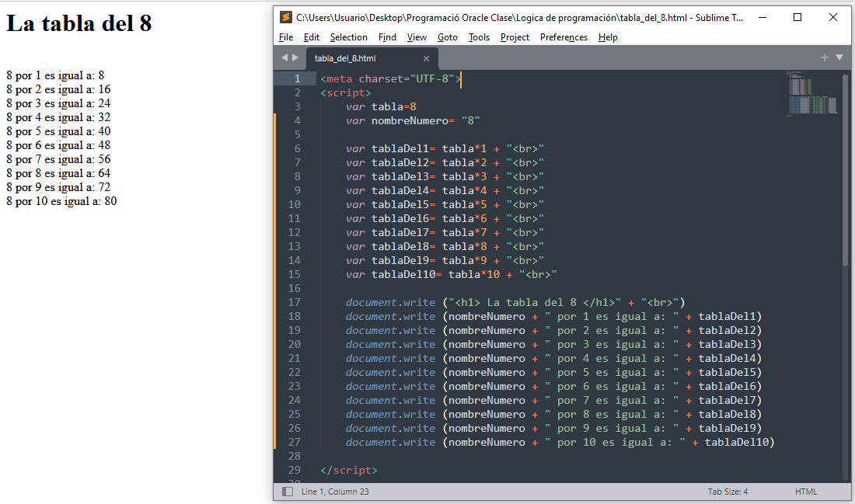Click the closing </script> tag
The width and height of the screenshot is (855, 504).
tap(349, 470)
